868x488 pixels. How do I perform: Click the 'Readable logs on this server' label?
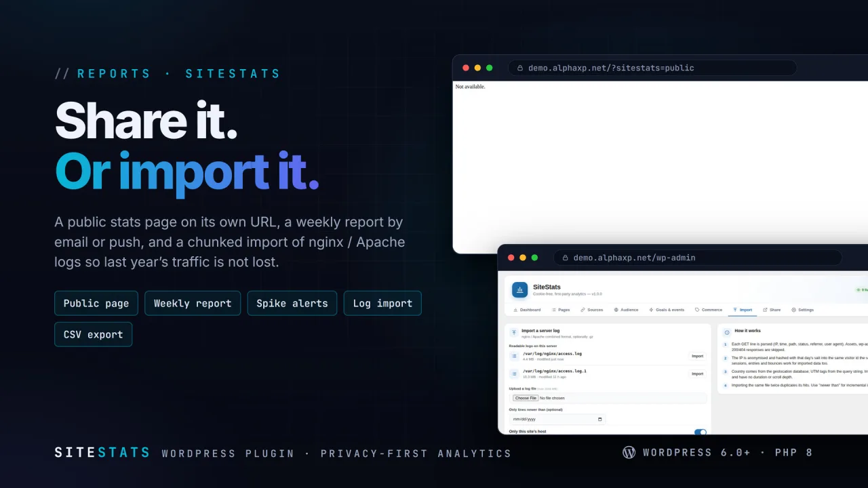click(x=534, y=346)
